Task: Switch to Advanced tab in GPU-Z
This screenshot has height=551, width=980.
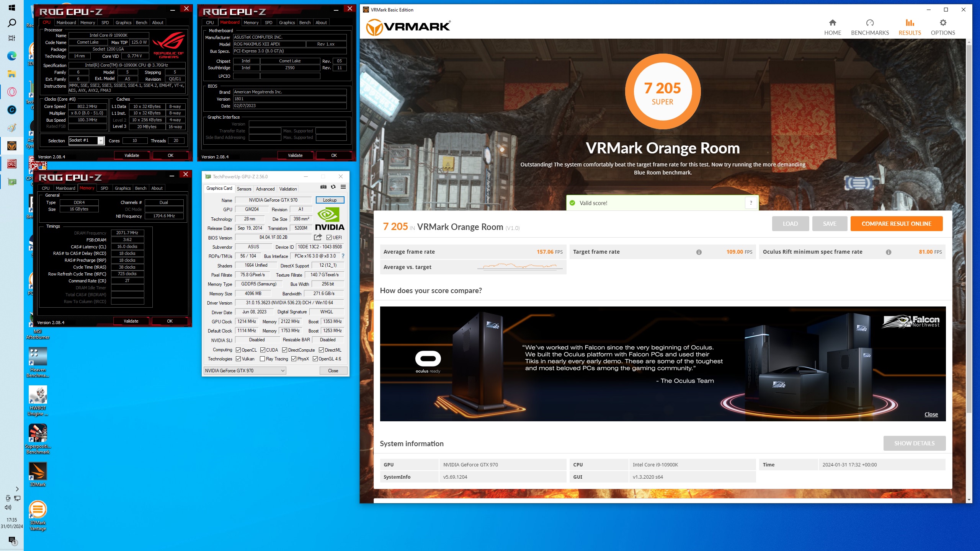Action: coord(265,189)
